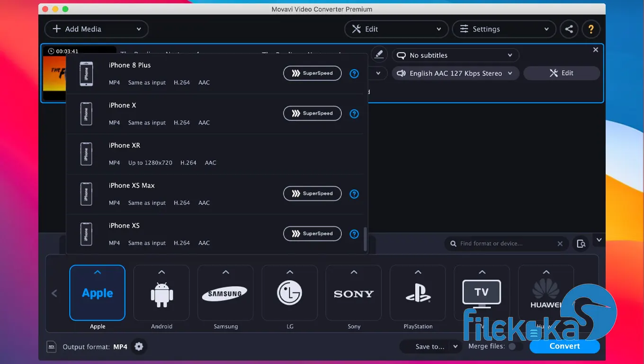This screenshot has width=644, height=364.
Task: Open help with the question mark icon
Action: coord(591,29)
